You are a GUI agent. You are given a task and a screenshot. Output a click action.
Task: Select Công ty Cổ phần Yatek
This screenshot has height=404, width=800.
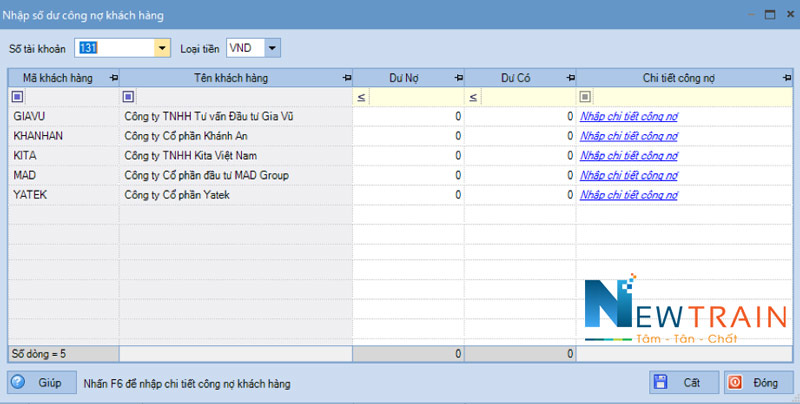[236, 195]
